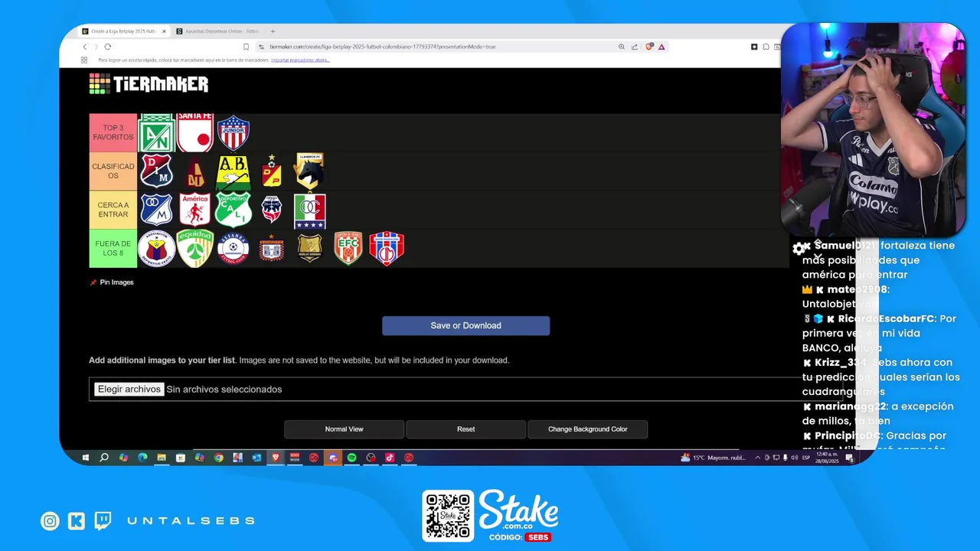
Task: Reload the tiermaker page
Action: coord(107,47)
